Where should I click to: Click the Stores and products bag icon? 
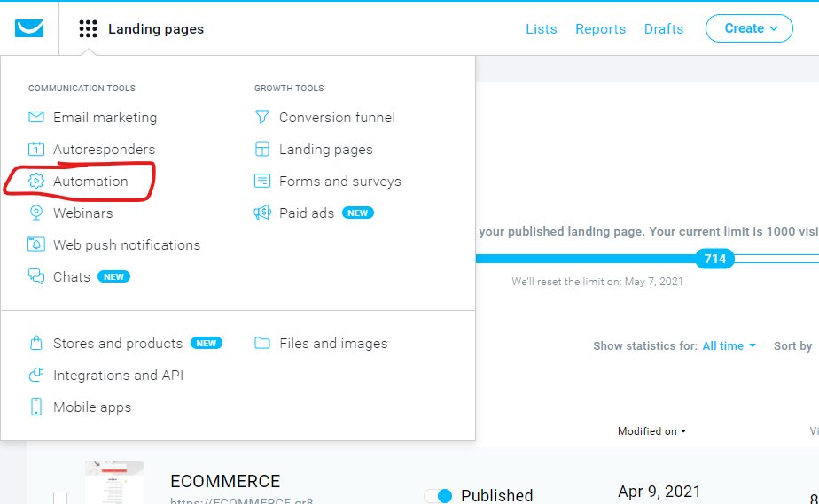36,343
